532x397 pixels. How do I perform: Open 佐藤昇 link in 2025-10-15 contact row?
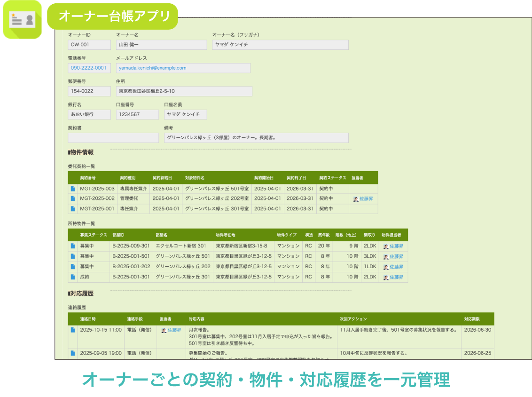point(174,330)
